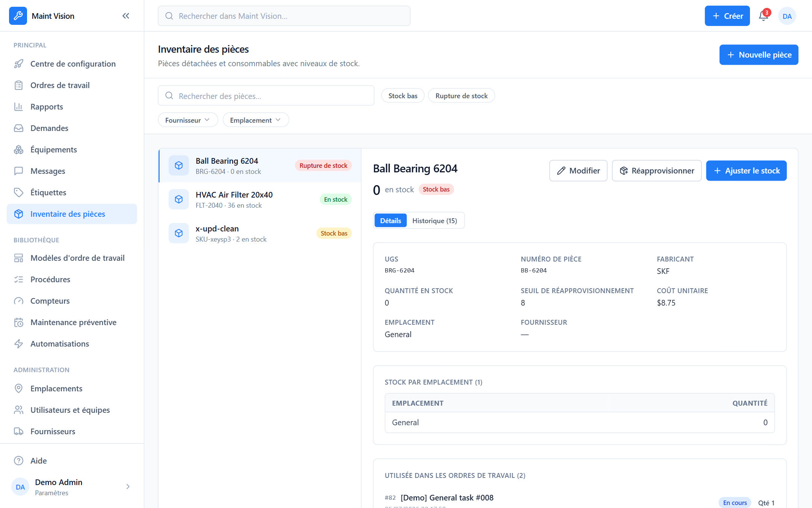Collapse sidebar with double-chevron icon

126,16
